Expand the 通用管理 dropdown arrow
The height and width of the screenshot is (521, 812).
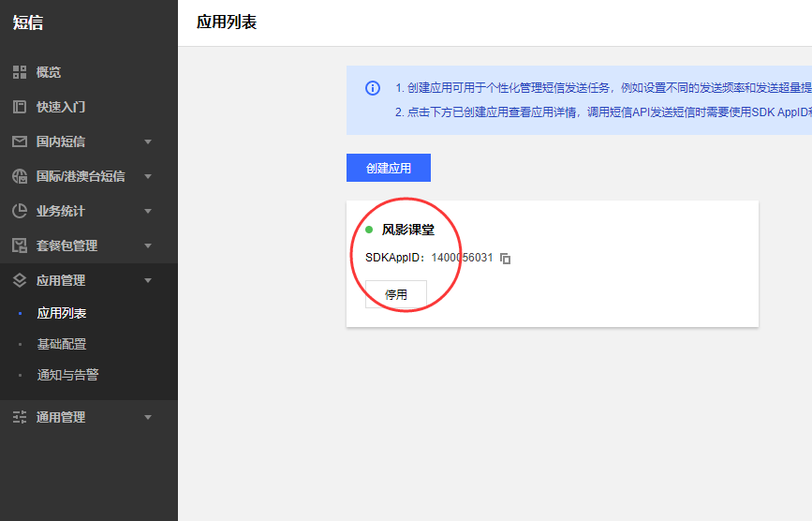(148, 417)
